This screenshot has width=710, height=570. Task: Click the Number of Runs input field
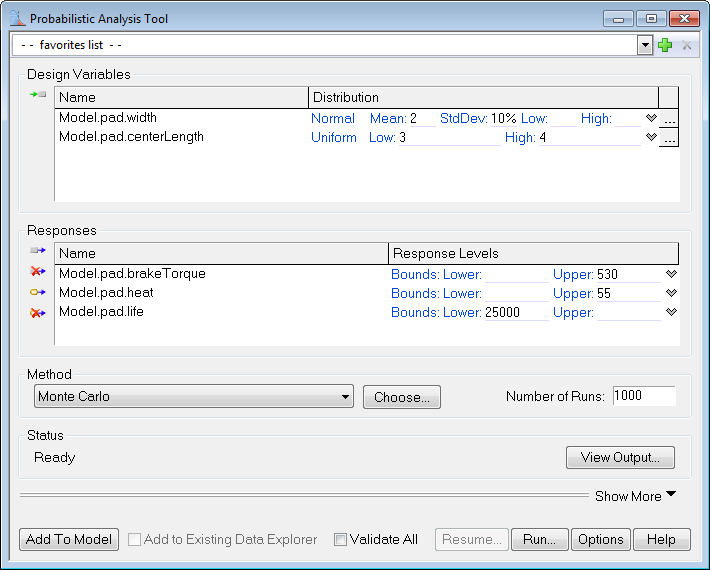point(643,396)
